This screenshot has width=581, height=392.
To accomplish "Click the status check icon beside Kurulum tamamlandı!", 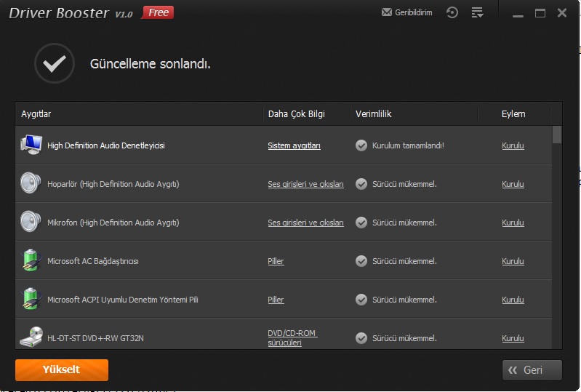I will click(x=361, y=145).
